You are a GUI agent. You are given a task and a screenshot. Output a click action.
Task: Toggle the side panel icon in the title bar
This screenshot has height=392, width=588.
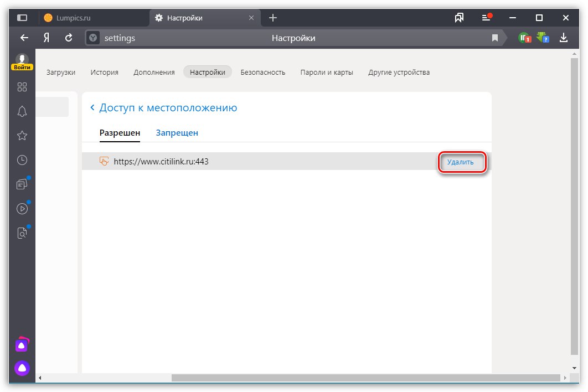point(22,18)
